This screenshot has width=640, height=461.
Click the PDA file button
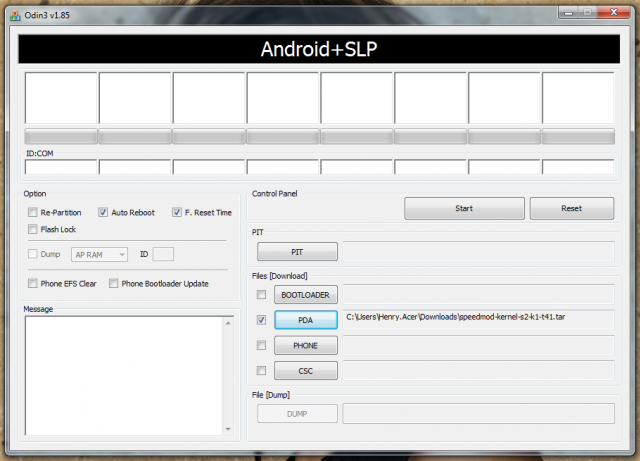click(306, 320)
